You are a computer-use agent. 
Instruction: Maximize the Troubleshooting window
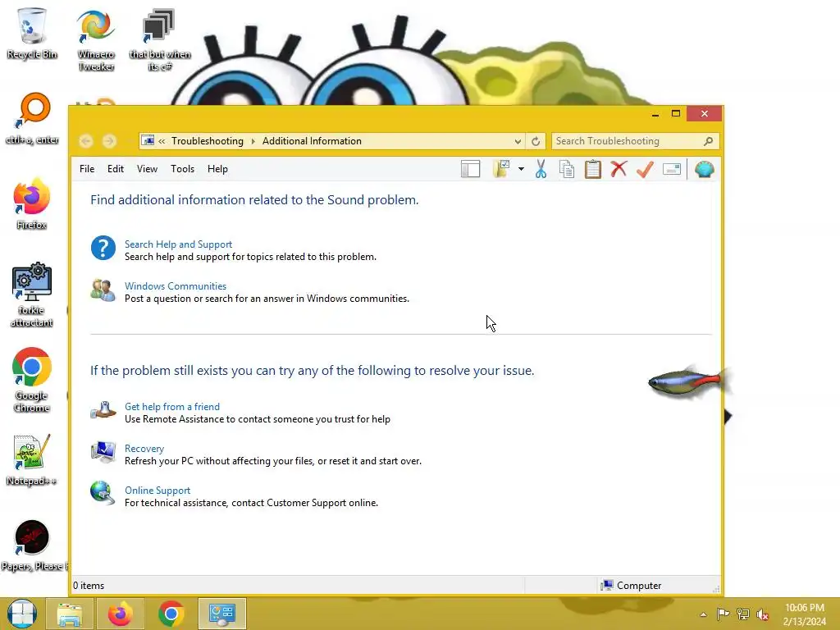pyautogui.click(x=676, y=113)
